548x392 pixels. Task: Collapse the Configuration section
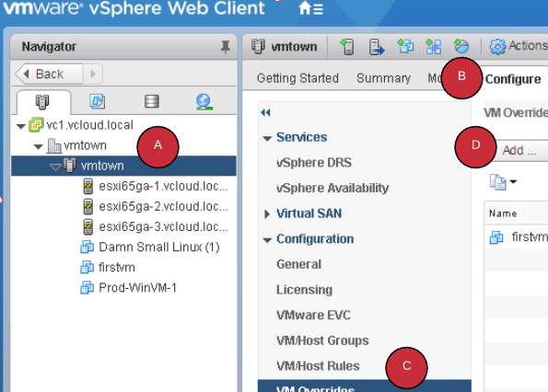point(267,240)
